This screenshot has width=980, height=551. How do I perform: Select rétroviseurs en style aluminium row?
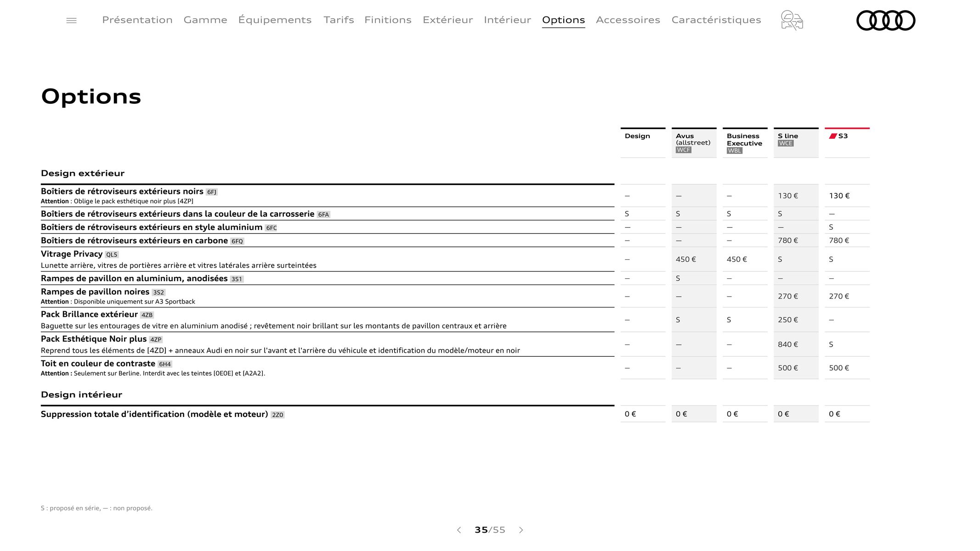tap(328, 227)
